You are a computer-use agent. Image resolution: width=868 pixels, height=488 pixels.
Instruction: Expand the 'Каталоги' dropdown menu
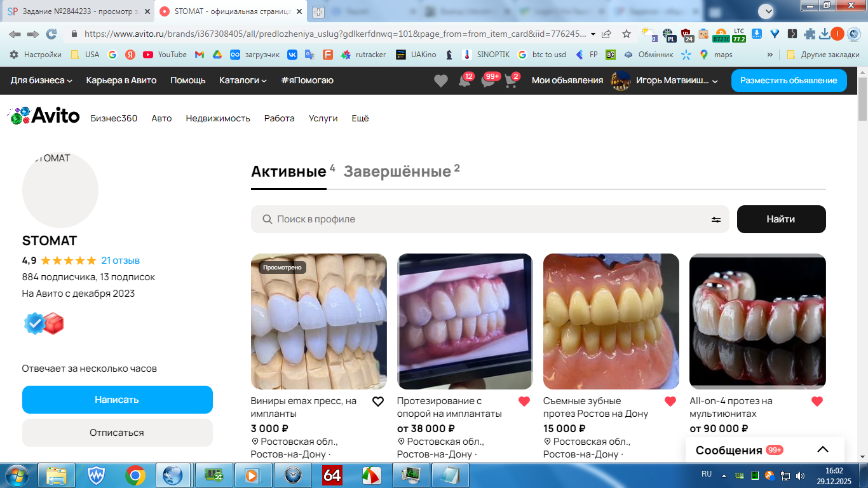point(243,81)
